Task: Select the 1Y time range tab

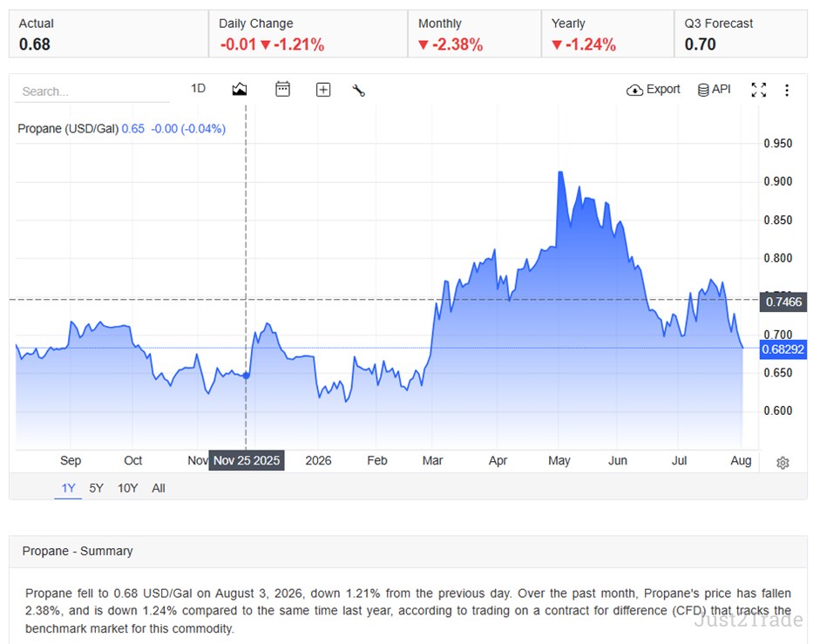Action: pos(68,488)
